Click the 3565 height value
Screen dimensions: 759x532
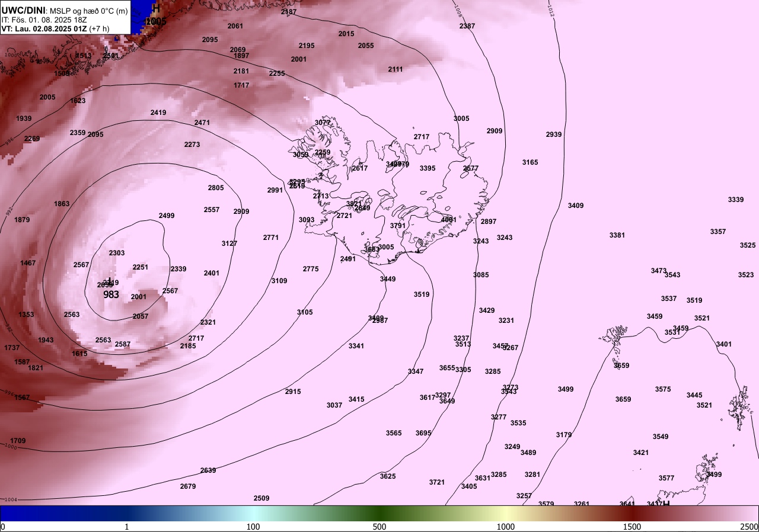394,433
